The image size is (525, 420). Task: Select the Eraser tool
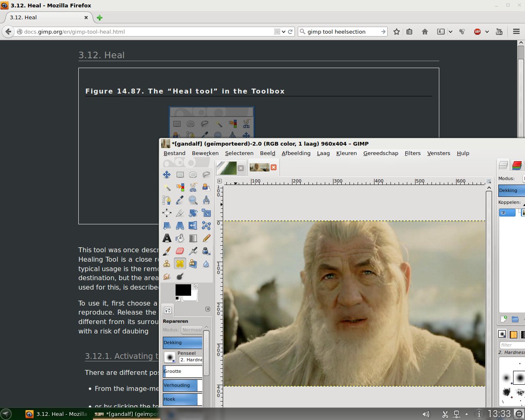click(x=180, y=251)
